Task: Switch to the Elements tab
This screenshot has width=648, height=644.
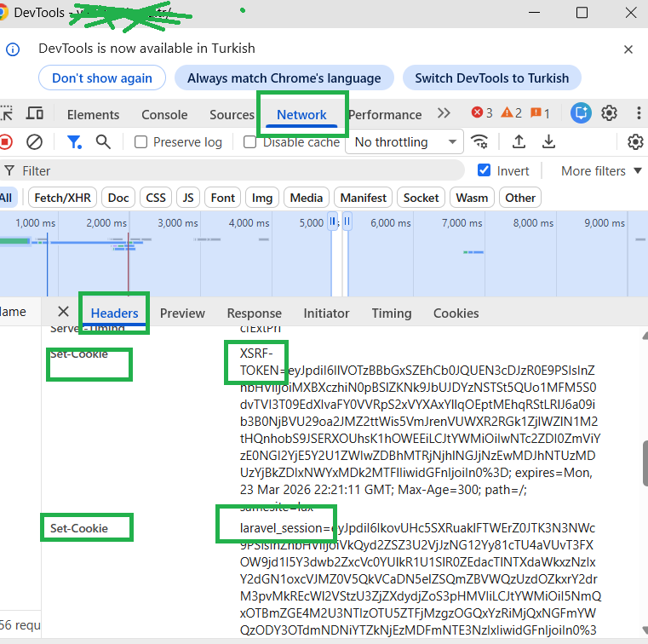Action: [93, 114]
